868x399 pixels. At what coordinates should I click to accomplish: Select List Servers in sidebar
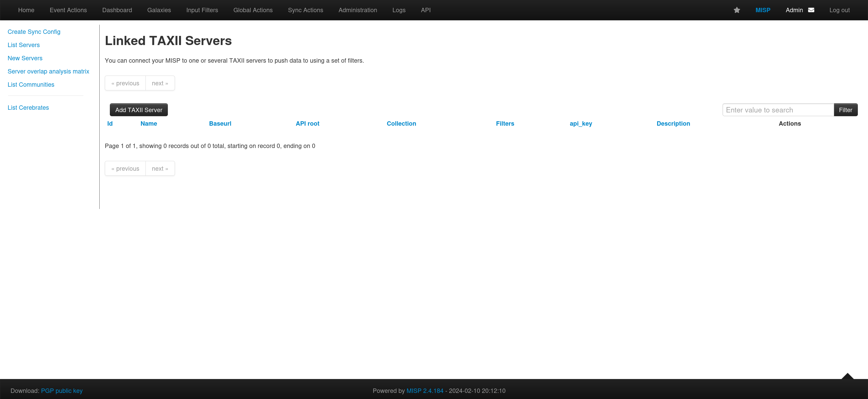24,45
